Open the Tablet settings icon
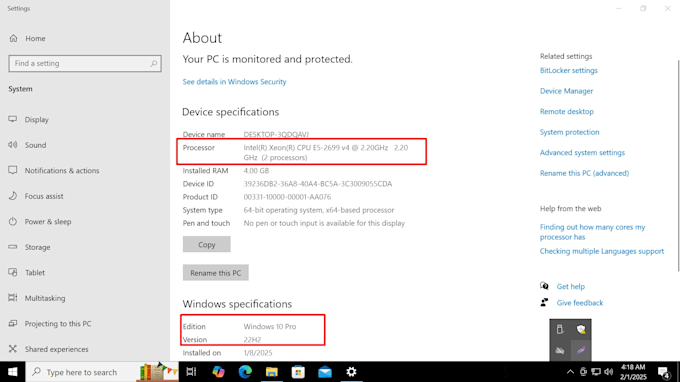Viewport: 680px width, 382px height. click(13, 272)
